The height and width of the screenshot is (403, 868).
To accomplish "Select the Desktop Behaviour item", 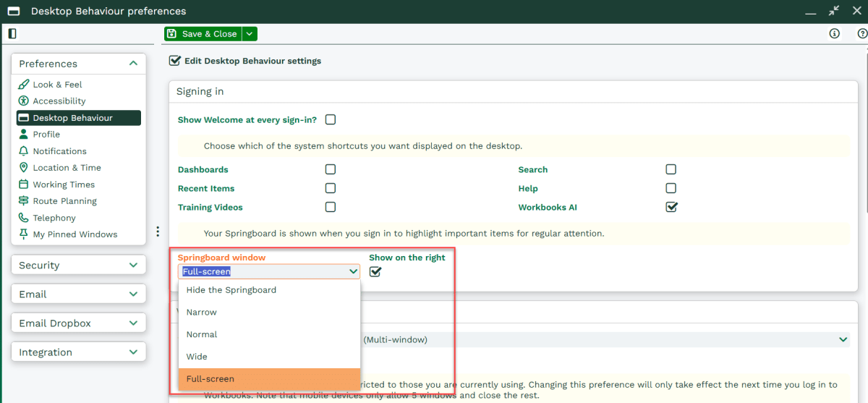I will coord(79,118).
